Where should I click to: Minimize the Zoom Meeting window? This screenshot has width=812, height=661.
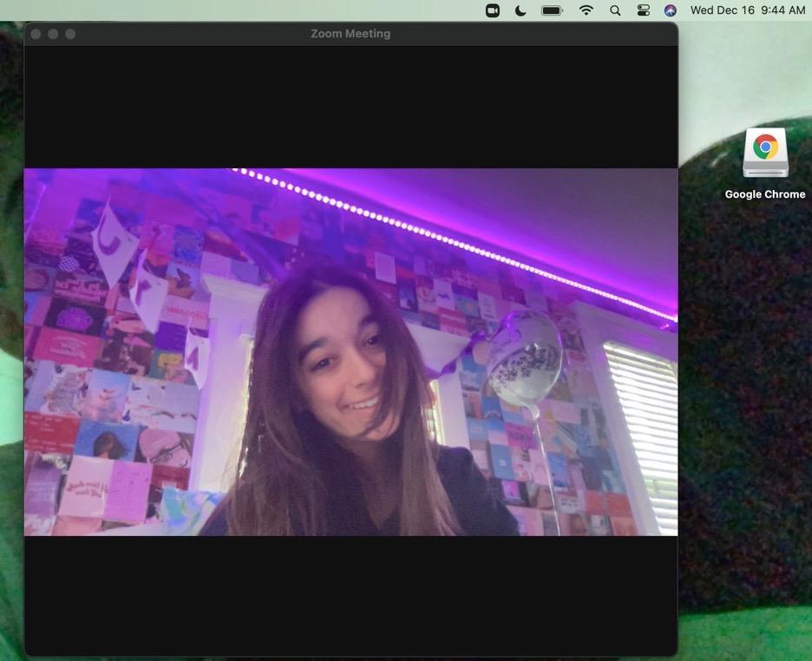click(x=53, y=34)
